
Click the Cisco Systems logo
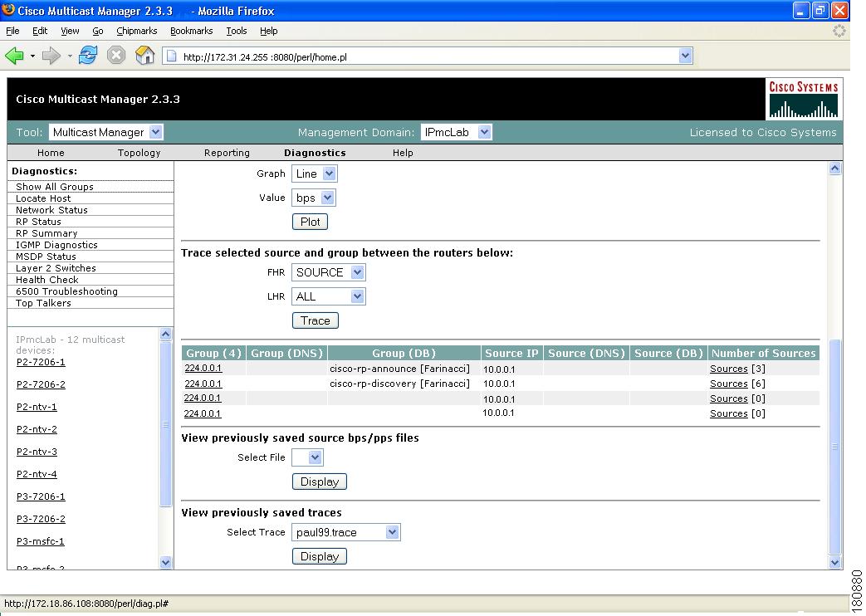(803, 100)
